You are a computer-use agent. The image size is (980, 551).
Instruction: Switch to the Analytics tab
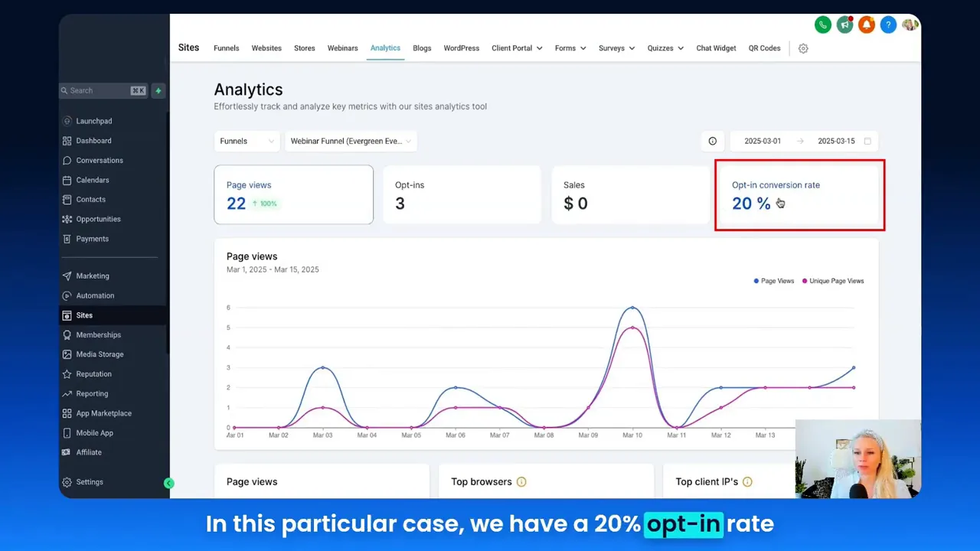click(x=385, y=48)
